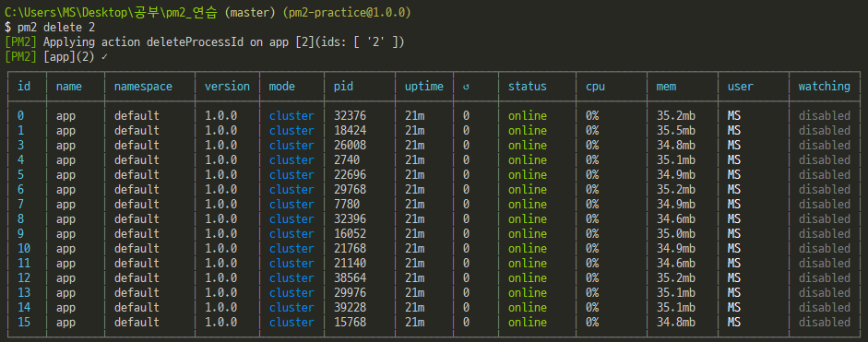This screenshot has width=868, height=342.
Task: Click pid value 16052
Action: click(350, 233)
